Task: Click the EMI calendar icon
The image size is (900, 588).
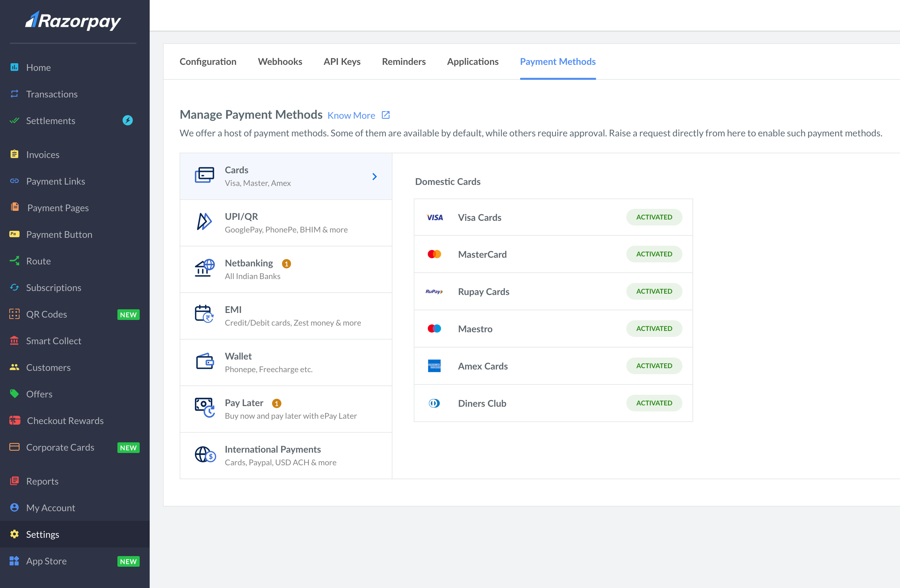Action: (205, 314)
